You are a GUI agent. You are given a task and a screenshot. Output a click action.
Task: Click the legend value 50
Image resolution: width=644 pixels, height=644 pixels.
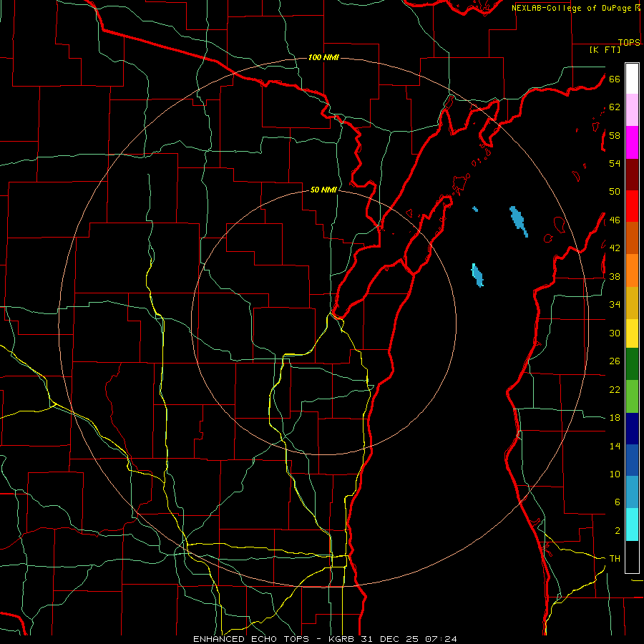point(615,192)
